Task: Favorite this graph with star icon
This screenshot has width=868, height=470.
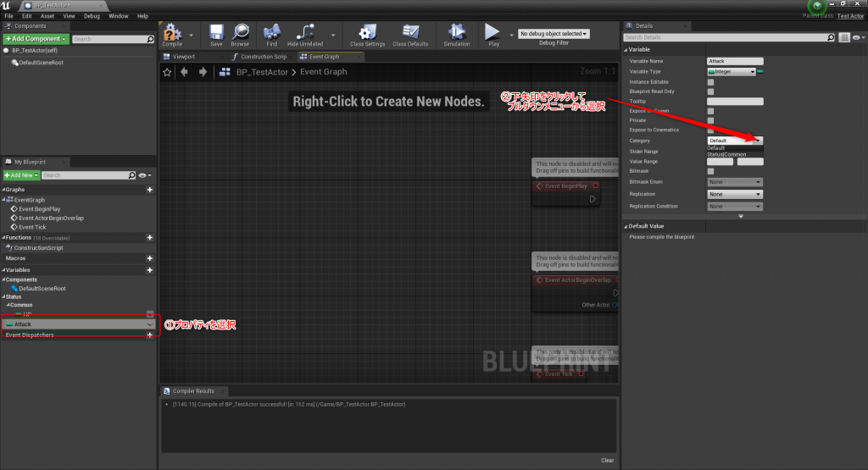Action: (x=167, y=72)
